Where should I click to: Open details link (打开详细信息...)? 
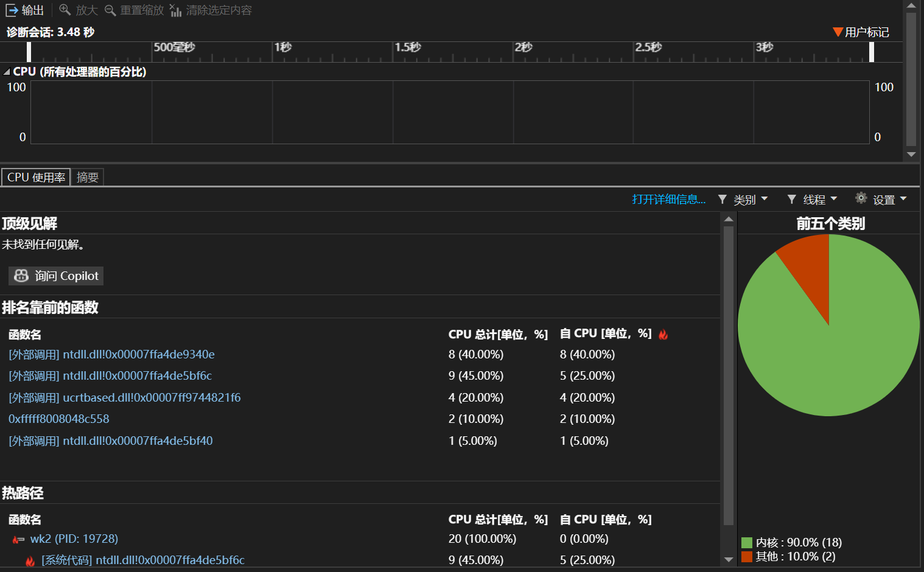(x=668, y=200)
